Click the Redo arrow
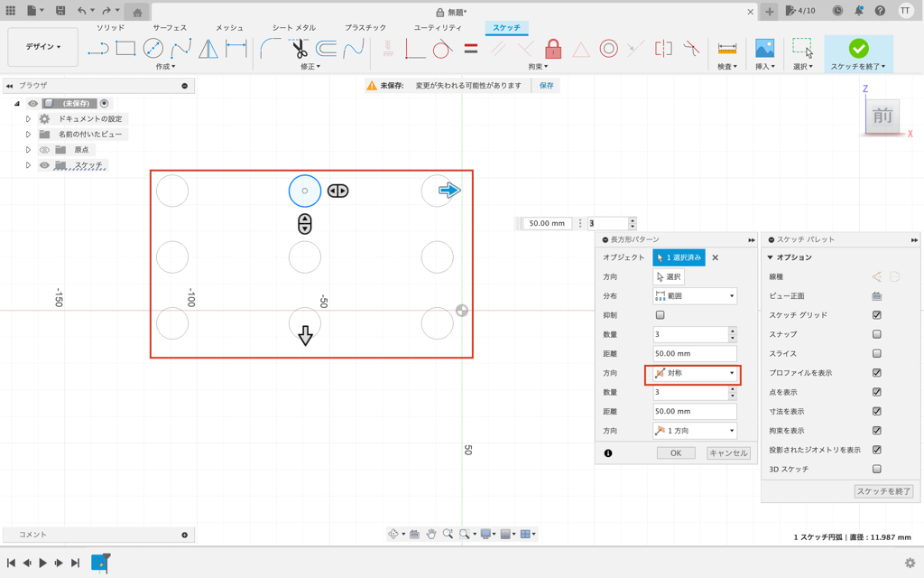The image size is (924, 578). coord(106,11)
